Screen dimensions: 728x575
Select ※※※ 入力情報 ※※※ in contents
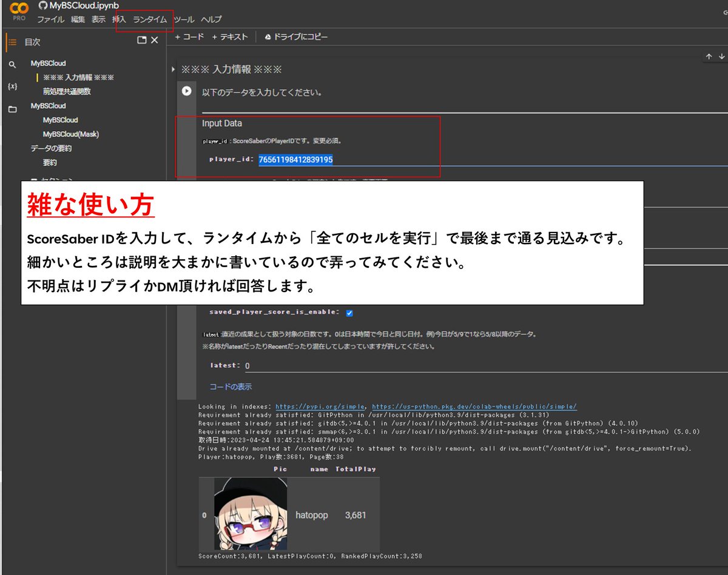pyautogui.click(x=78, y=78)
